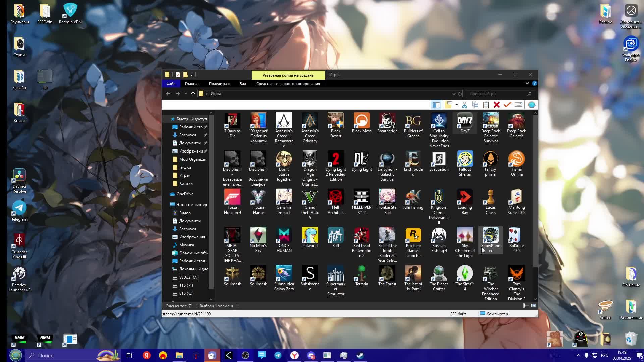The width and height of the screenshot is (644, 362).
Task: Click the orange checkmark properties icon
Action: tap(507, 105)
